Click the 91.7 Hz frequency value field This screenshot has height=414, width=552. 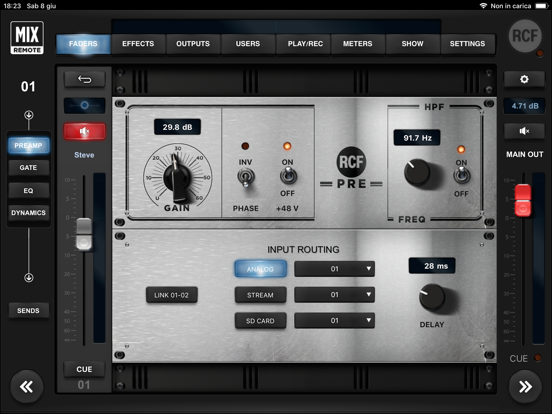click(x=417, y=138)
